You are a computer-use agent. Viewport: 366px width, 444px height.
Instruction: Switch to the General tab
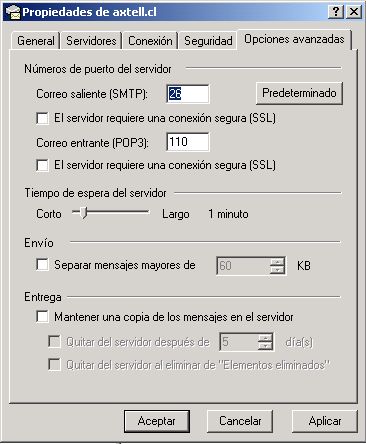(36, 41)
